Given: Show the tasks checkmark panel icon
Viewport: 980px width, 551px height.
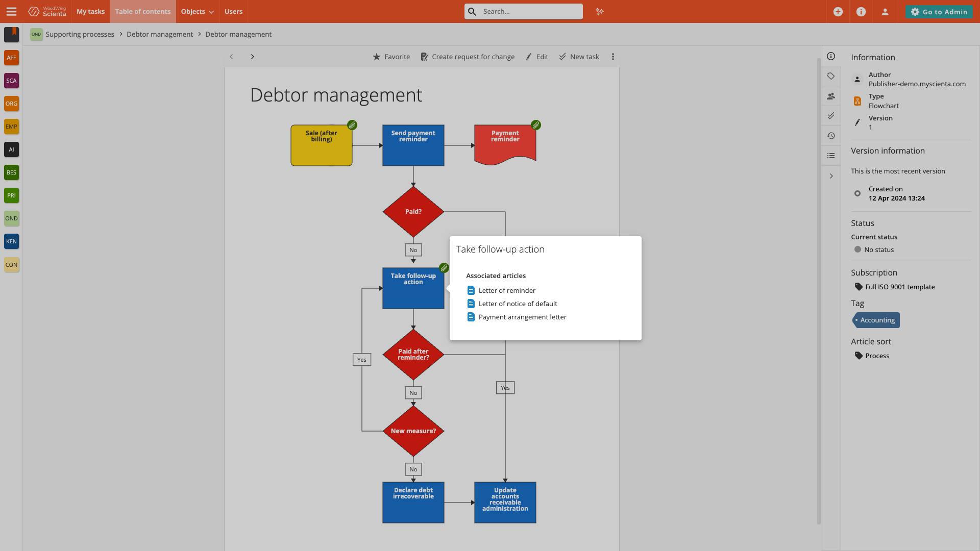Looking at the screenshot, I should [x=831, y=116].
